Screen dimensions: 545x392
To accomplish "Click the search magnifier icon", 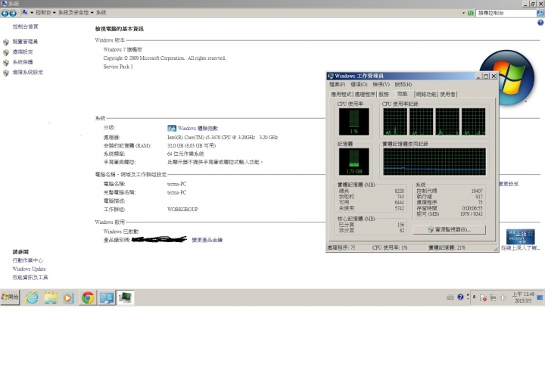I will click(540, 13).
